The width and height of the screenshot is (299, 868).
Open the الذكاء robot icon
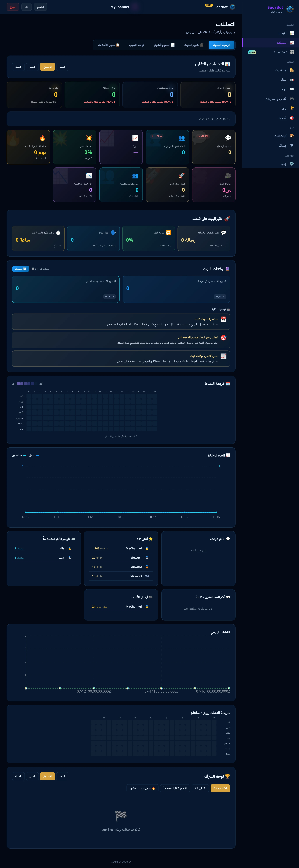[x=292, y=80]
